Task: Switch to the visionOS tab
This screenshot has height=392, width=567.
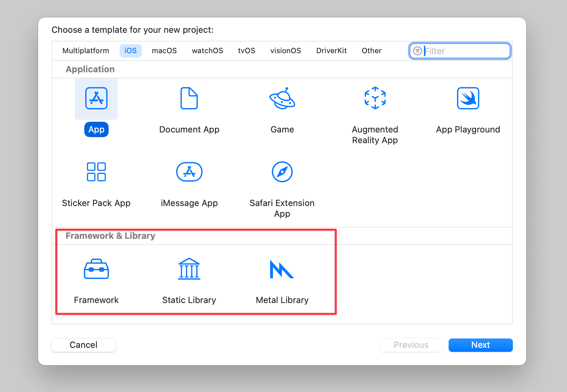Action: [x=286, y=51]
